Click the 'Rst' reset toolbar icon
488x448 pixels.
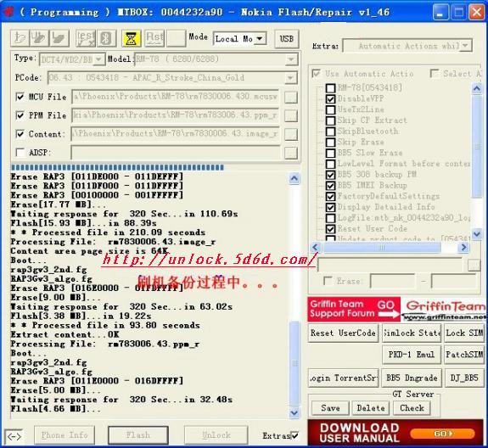(x=154, y=38)
